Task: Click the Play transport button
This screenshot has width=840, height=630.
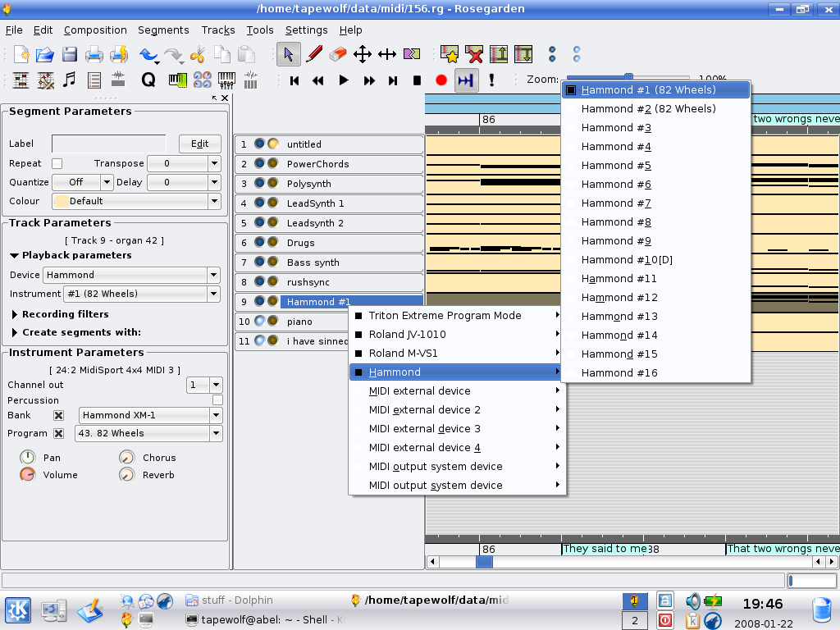Action: (344, 80)
